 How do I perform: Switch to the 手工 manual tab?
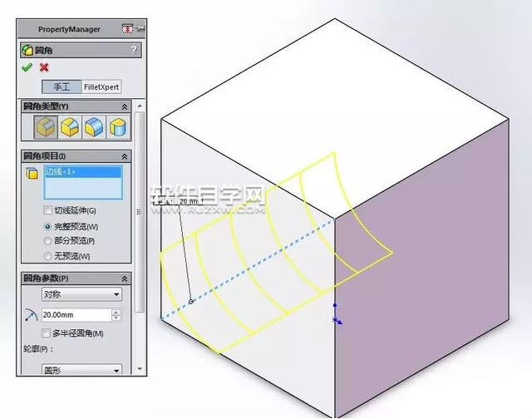(62, 86)
